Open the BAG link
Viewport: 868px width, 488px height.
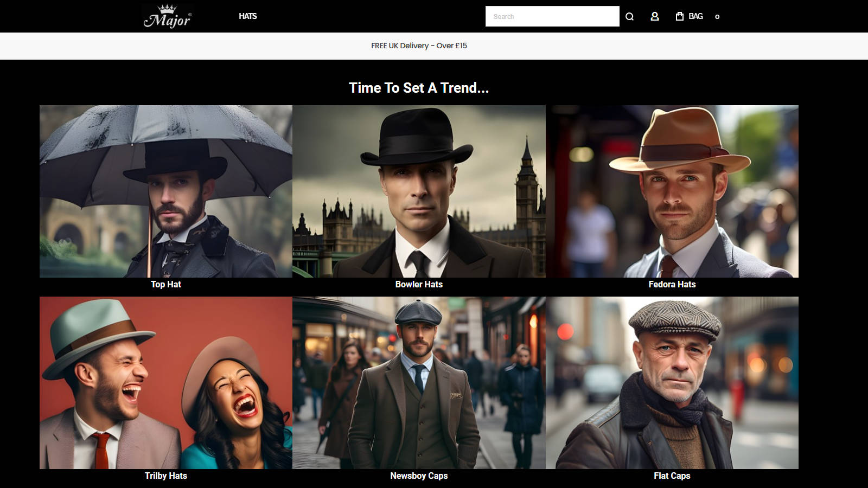[x=695, y=16]
